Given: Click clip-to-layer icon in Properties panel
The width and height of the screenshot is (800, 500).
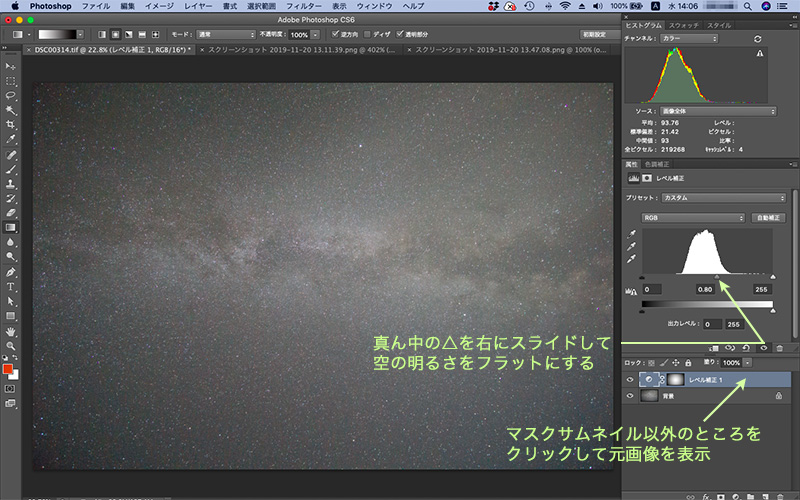Looking at the screenshot, I should [x=714, y=348].
